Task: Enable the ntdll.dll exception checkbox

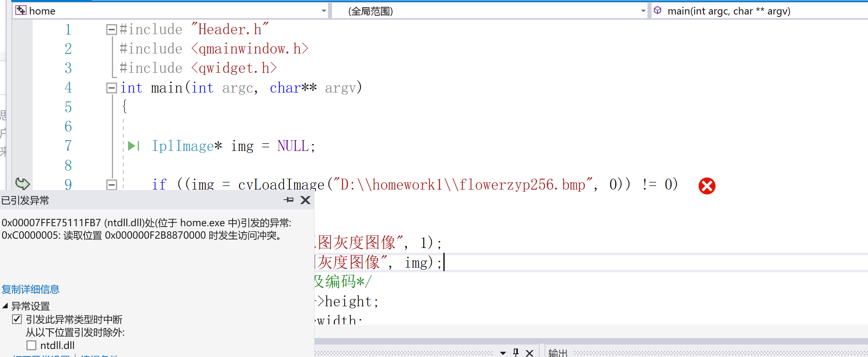Action: click(x=31, y=345)
